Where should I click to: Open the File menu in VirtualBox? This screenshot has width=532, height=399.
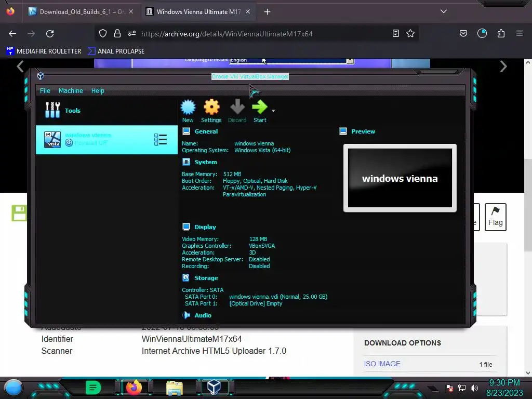pyautogui.click(x=45, y=90)
